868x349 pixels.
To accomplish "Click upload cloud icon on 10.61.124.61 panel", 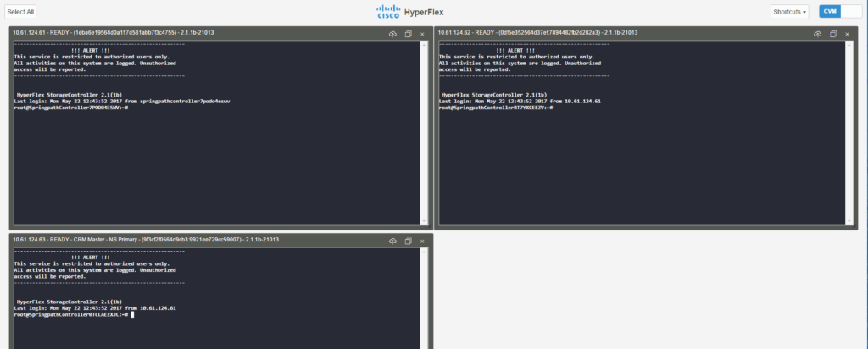I will [x=392, y=34].
